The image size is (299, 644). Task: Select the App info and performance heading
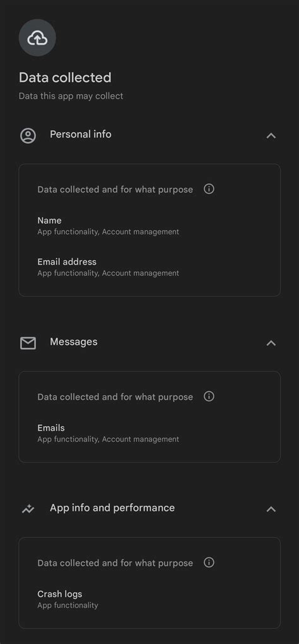[x=112, y=508]
